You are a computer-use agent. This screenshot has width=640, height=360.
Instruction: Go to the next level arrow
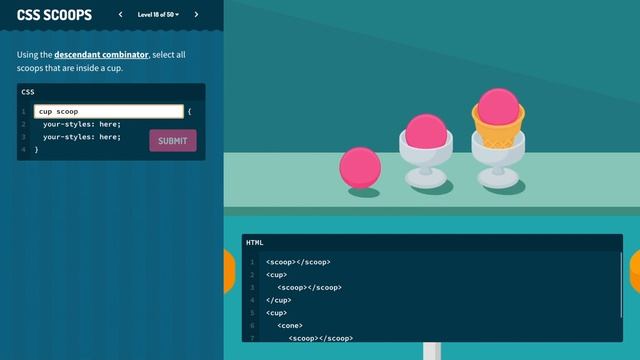[196, 15]
